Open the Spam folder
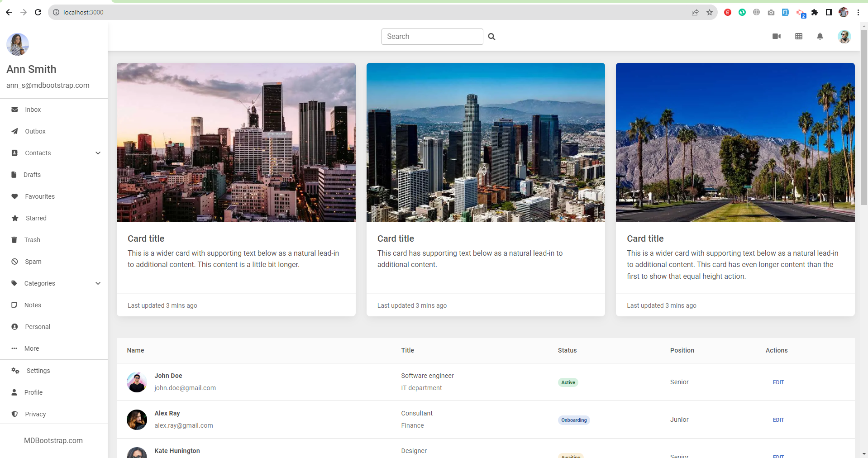 (x=31, y=261)
